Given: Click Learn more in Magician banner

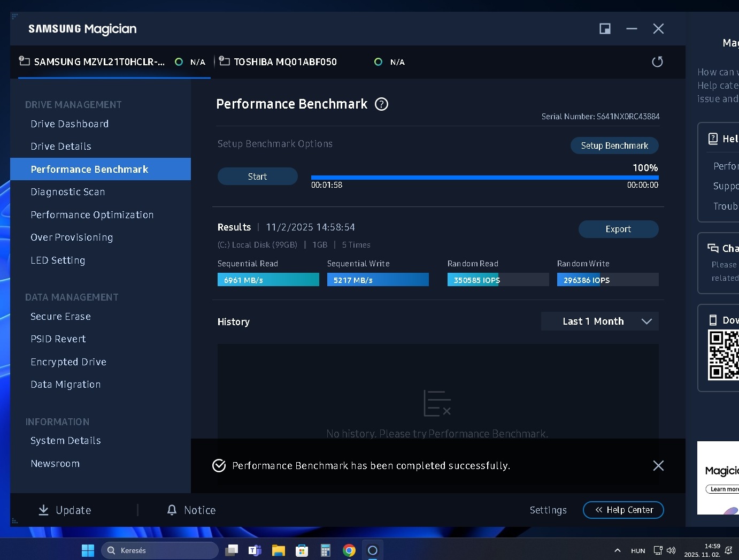Looking at the screenshot, I should point(723,489).
